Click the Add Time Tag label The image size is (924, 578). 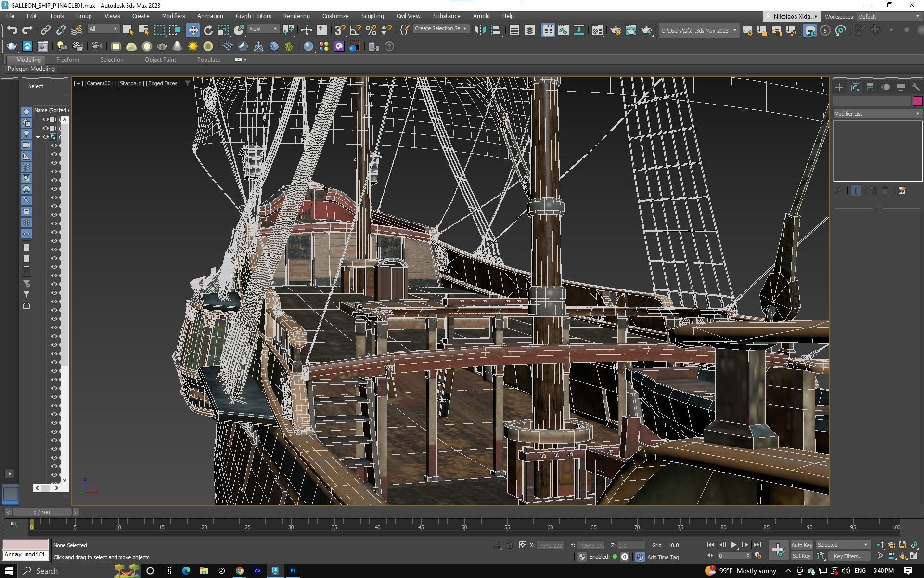tap(663, 557)
